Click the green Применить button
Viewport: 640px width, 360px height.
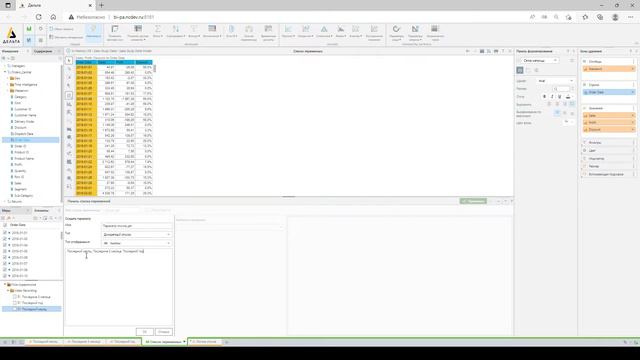click(x=473, y=201)
